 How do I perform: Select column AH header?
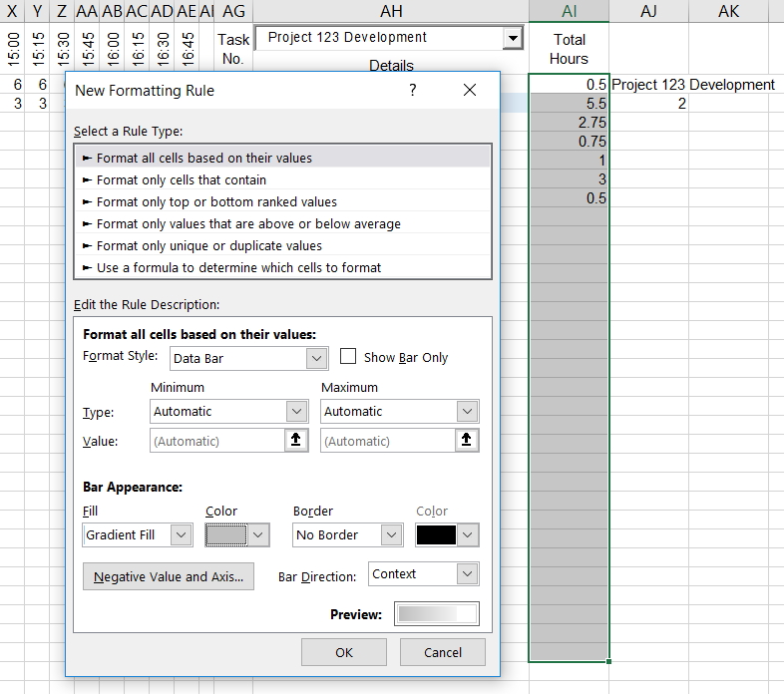coord(391,11)
